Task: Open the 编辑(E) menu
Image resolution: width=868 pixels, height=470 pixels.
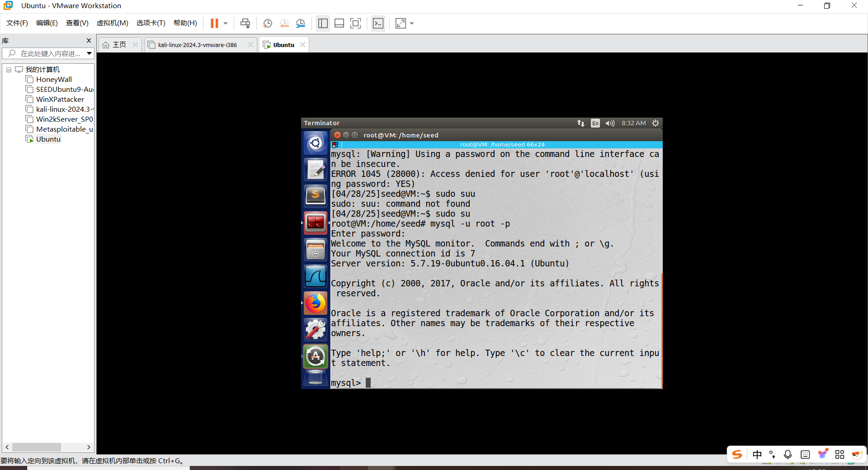Action: (47, 23)
